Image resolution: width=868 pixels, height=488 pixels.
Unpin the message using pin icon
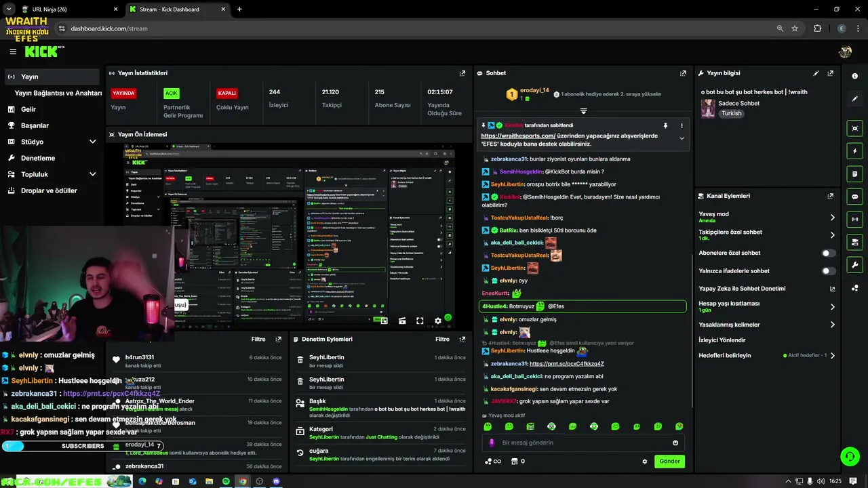coord(665,125)
